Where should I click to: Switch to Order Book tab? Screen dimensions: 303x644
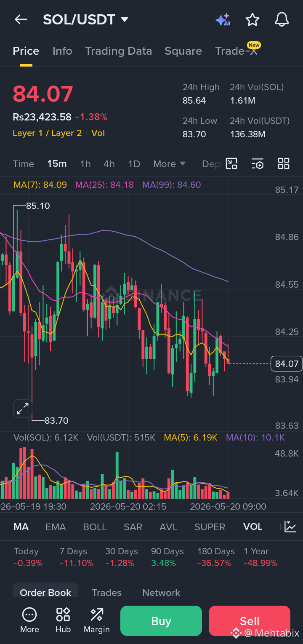pyautogui.click(x=45, y=593)
